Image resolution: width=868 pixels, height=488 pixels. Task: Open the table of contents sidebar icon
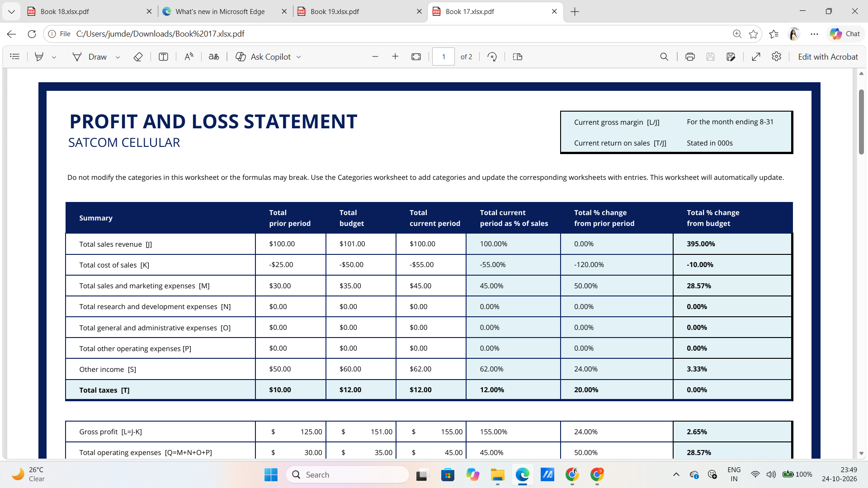(15, 56)
